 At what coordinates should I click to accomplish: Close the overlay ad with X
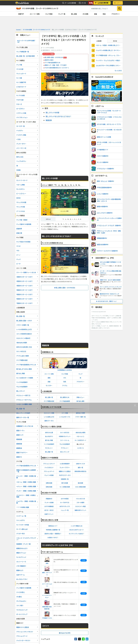[x=135, y=405]
